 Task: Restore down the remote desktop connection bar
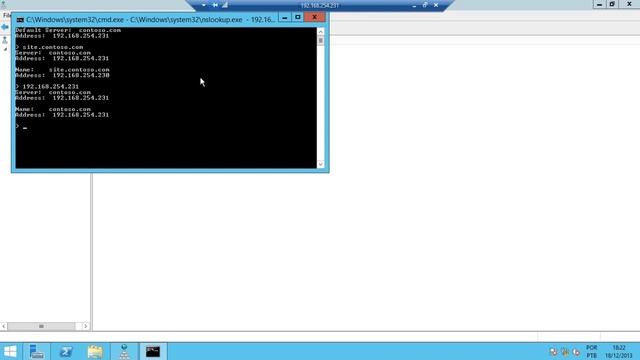425,5
